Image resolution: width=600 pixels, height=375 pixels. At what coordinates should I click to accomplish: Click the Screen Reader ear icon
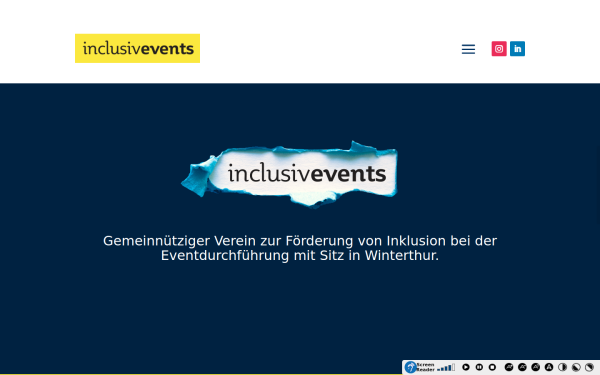point(411,367)
